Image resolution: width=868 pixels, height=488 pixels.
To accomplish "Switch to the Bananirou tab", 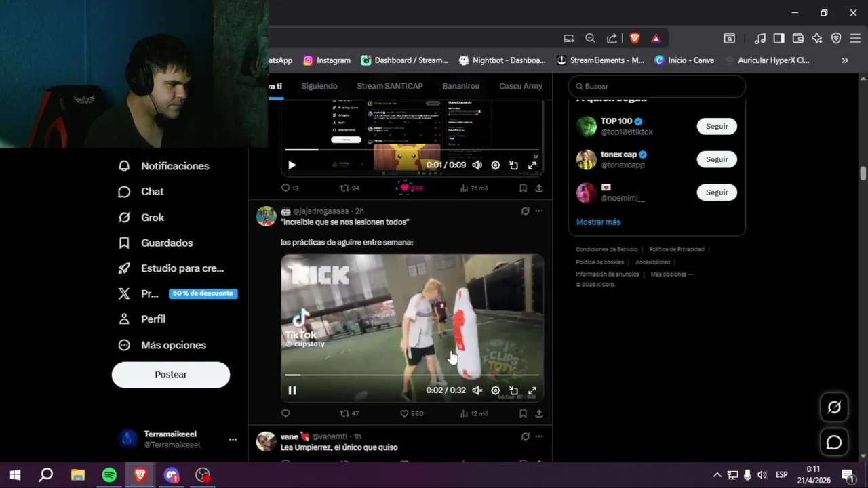I will coord(460,86).
